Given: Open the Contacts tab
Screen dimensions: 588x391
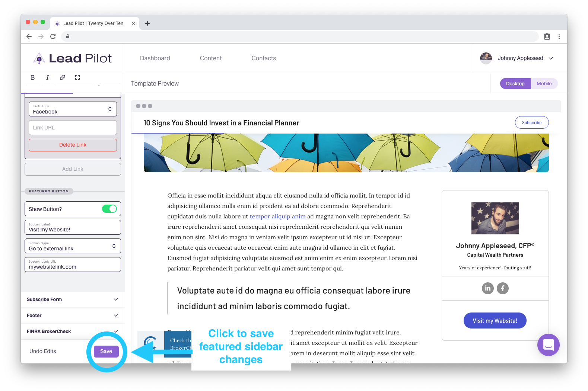Looking at the screenshot, I should [264, 58].
